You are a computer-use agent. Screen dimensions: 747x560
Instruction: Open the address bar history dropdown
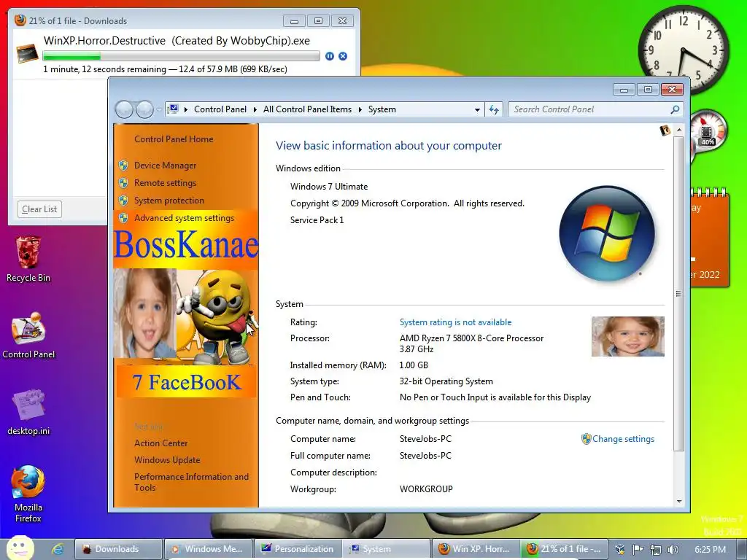pyautogui.click(x=477, y=109)
